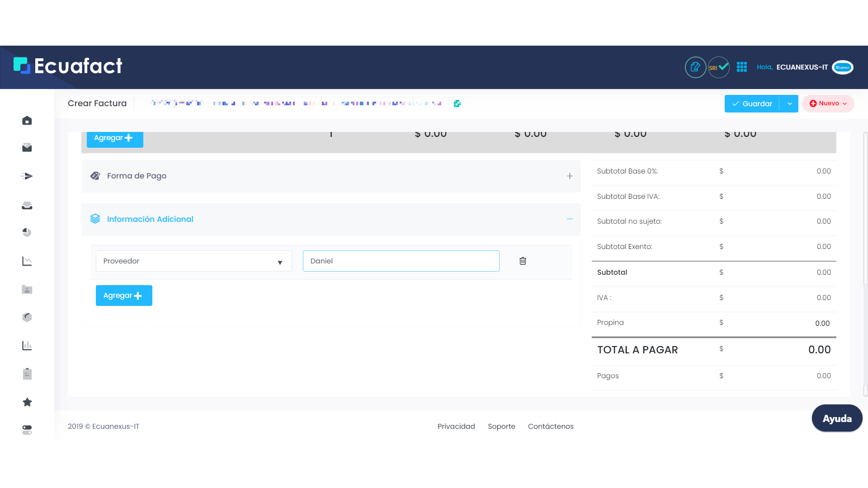Collapse the Información Adicional section

(x=570, y=219)
